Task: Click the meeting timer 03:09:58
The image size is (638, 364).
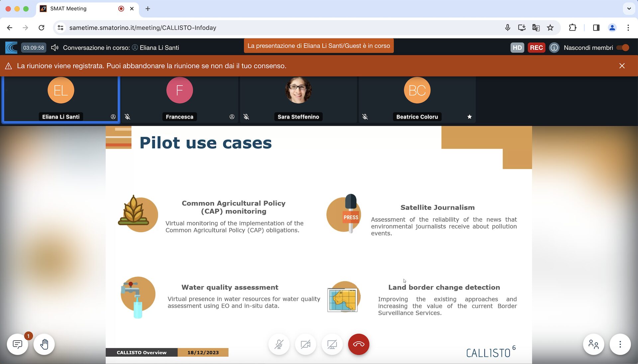Action: (x=34, y=47)
